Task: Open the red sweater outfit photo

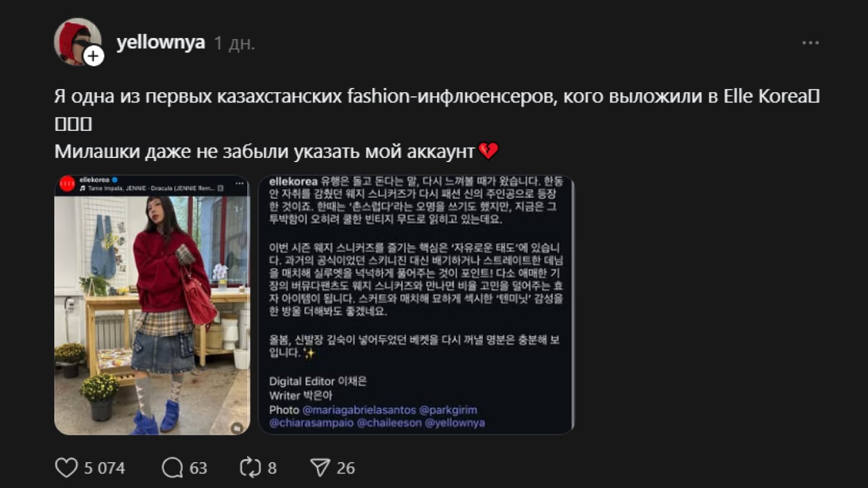Action: [152, 305]
